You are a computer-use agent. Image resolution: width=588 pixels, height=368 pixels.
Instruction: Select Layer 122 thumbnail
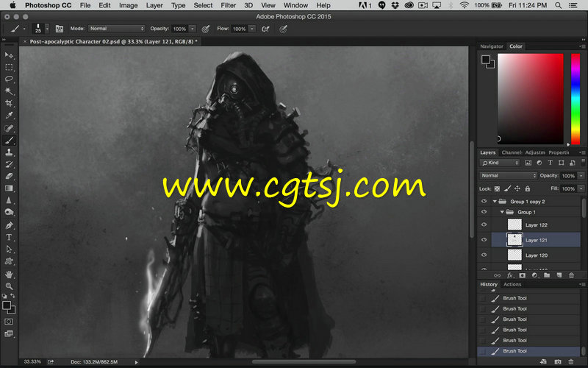point(514,224)
